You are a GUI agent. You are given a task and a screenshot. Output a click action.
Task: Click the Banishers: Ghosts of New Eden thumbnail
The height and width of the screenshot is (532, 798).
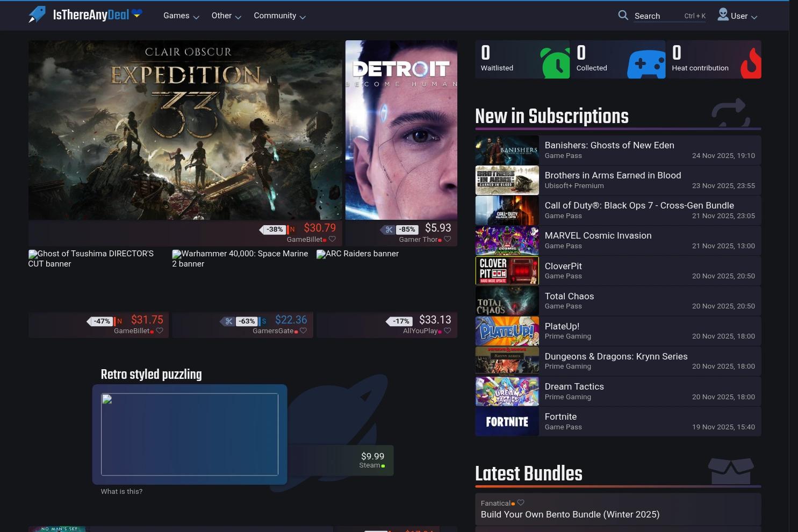(x=507, y=150)
